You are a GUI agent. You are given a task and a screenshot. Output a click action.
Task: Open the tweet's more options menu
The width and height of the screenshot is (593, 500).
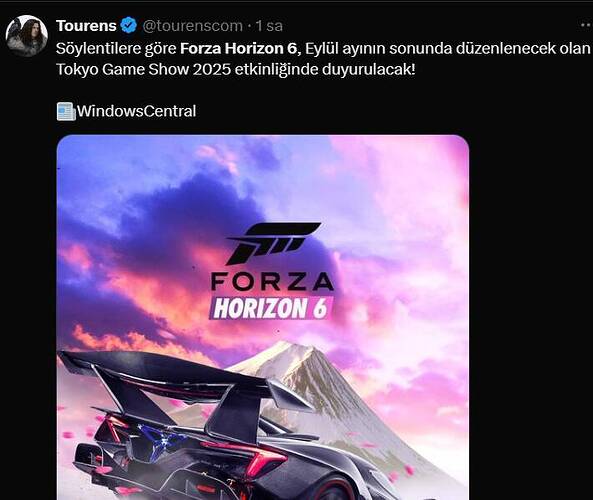click(586, 25)
